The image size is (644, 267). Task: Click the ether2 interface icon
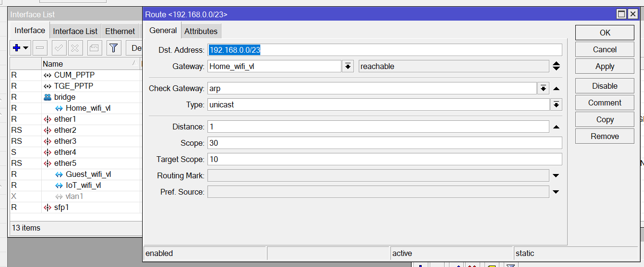click(x=47, y=130)
